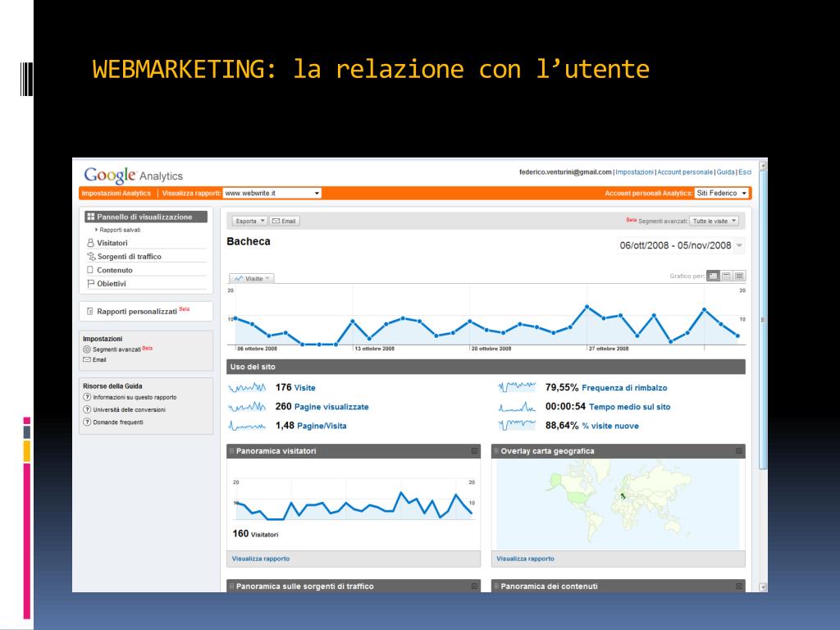Open Informazioni su questo rapporto help

click(x=135, y=398)
